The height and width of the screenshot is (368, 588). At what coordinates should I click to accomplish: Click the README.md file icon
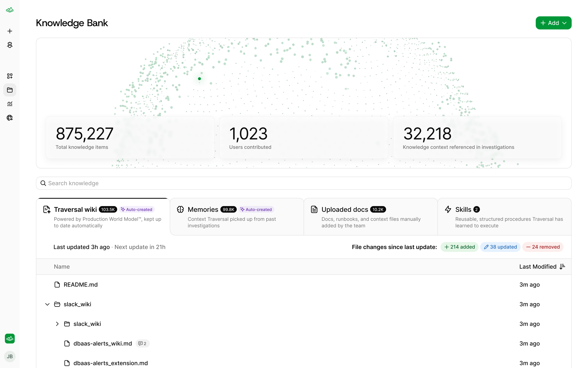(x=57, y=285)
